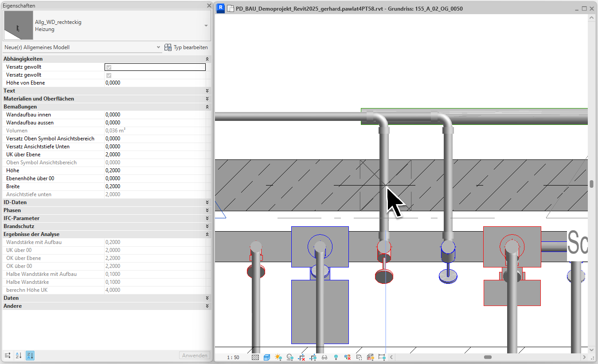
Task: Select the Visual Style cube icon
Action: pos(266,356)
